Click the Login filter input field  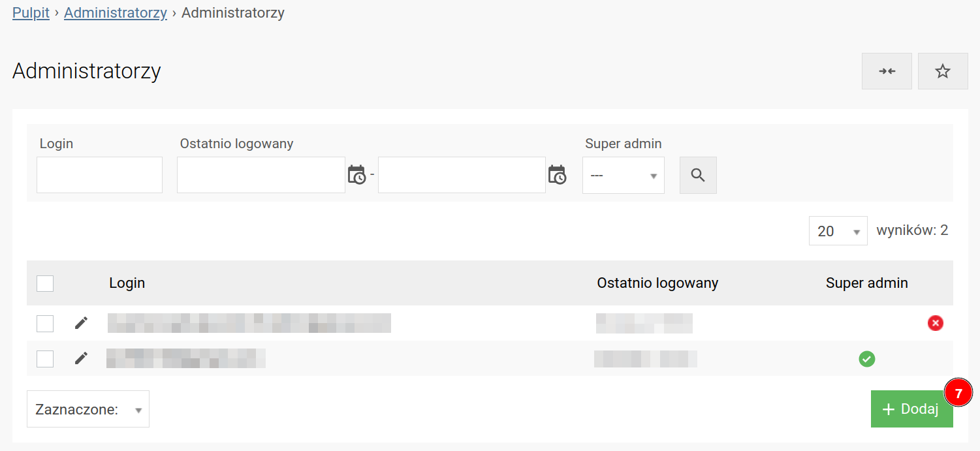pos(99,175)
